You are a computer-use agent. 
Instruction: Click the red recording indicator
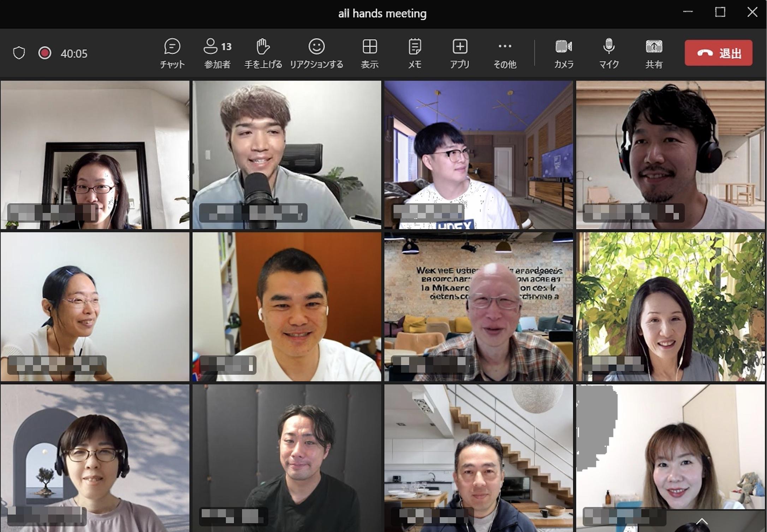coord(45,53)
